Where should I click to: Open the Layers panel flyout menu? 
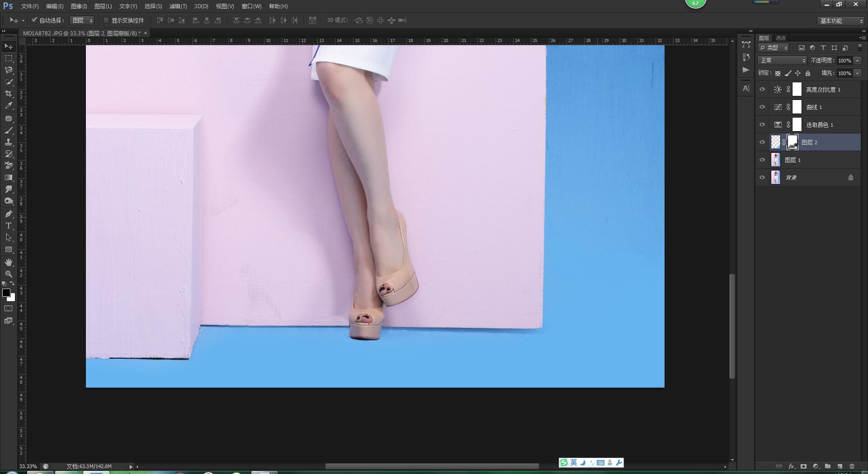click(862, 38)
